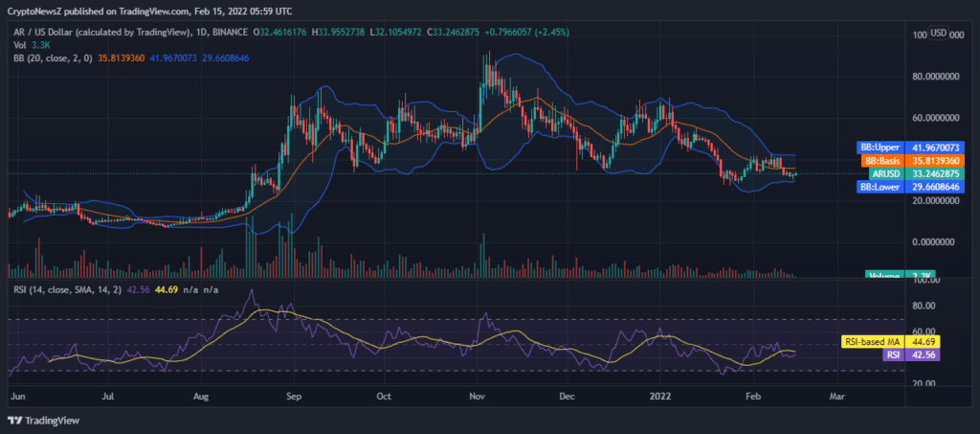980x434 pixels.
Task: Open the USD currency selector
Action: click(x=938, y=34)
